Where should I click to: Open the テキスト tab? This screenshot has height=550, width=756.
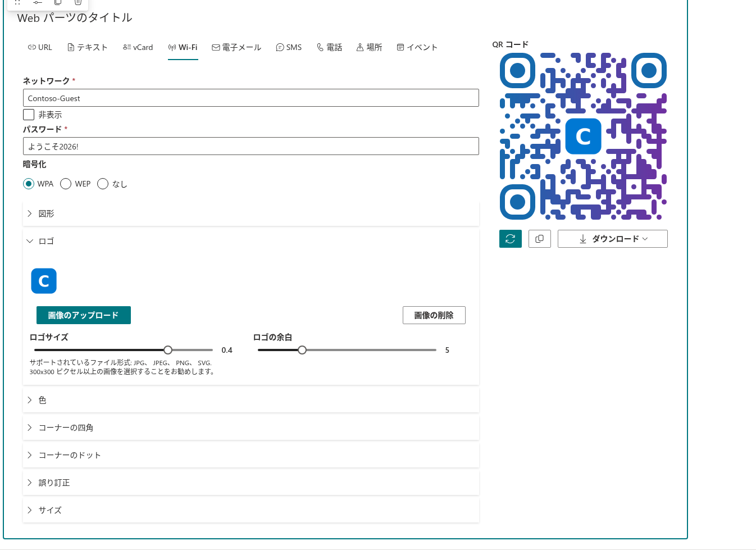87,47
